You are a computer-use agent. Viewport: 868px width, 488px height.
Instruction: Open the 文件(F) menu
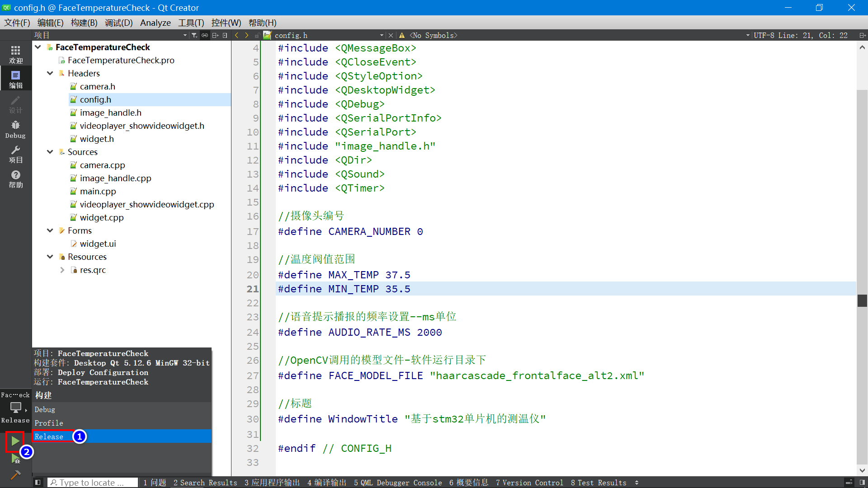pos(17,23)
